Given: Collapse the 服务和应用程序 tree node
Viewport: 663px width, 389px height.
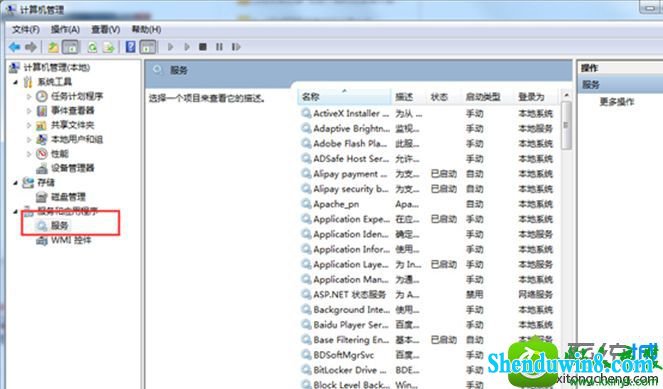Looking at the screenshot, I should [x=15, y=211].
